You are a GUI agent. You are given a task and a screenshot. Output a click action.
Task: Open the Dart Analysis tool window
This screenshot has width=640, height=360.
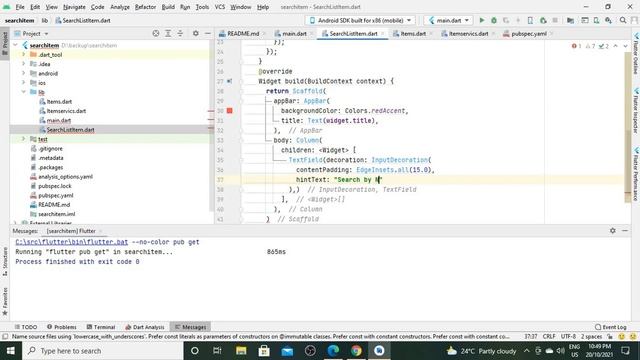[144, 327]
